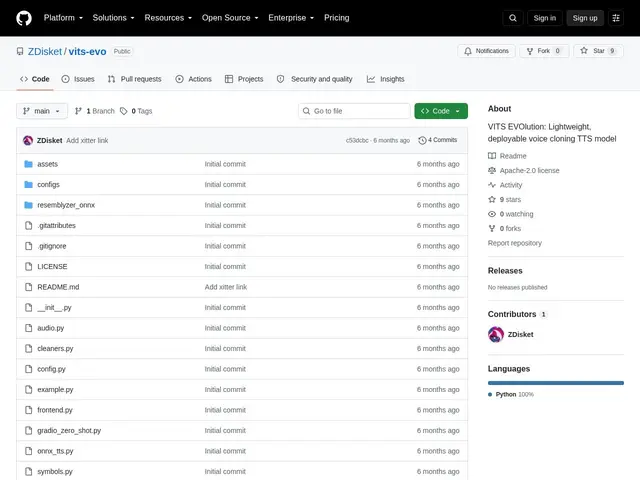The image size is (640, 480).
Task: Click the frontend.py file icon
Action: coord(28,410)
